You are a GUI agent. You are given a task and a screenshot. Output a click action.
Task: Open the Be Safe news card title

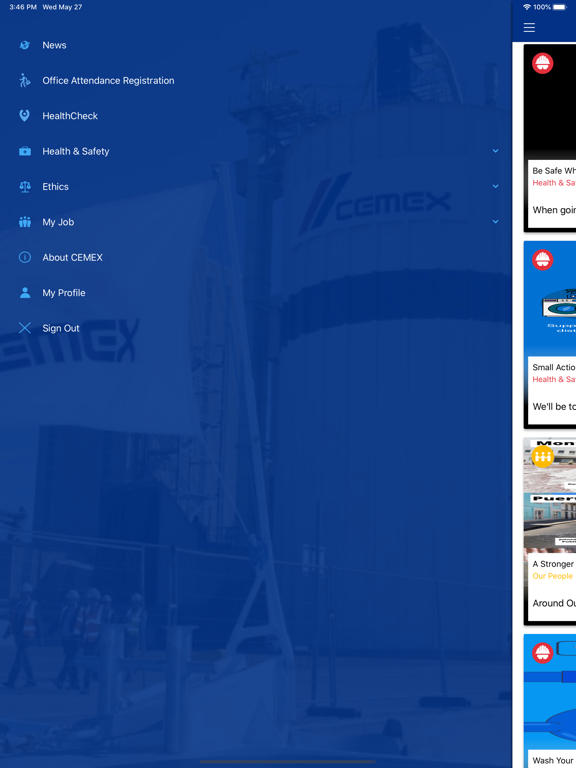click(554, 170)
